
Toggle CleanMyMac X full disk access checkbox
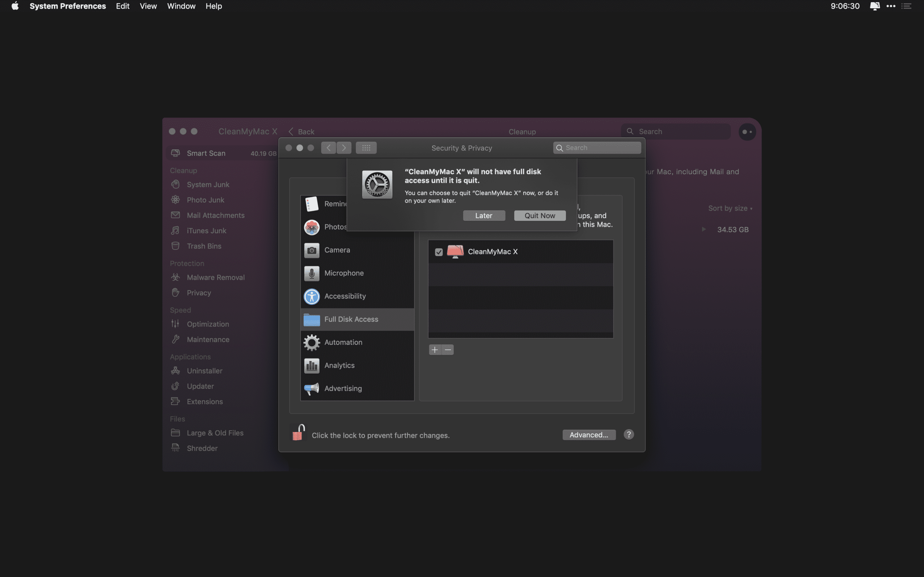point(439,251)
